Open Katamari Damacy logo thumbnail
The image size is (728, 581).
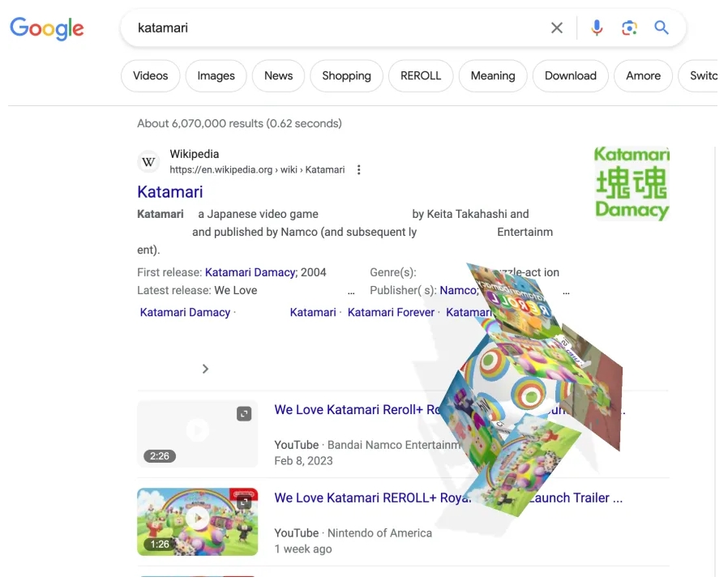tap(632, 183)
